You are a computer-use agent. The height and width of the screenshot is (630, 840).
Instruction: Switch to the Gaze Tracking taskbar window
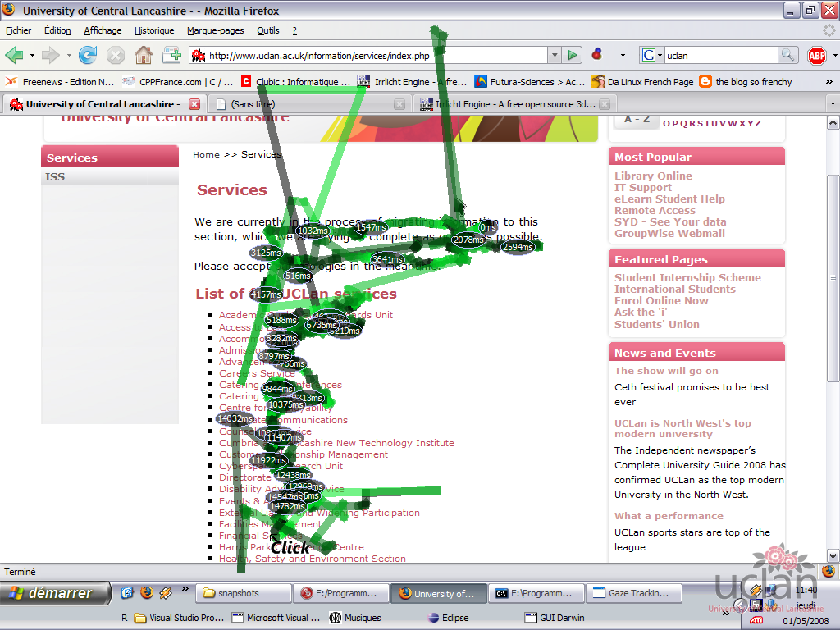[634, 593]
